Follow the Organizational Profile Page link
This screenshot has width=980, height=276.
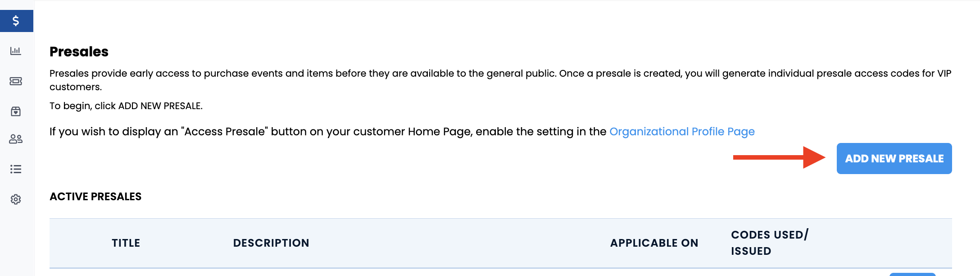(682, 131)
